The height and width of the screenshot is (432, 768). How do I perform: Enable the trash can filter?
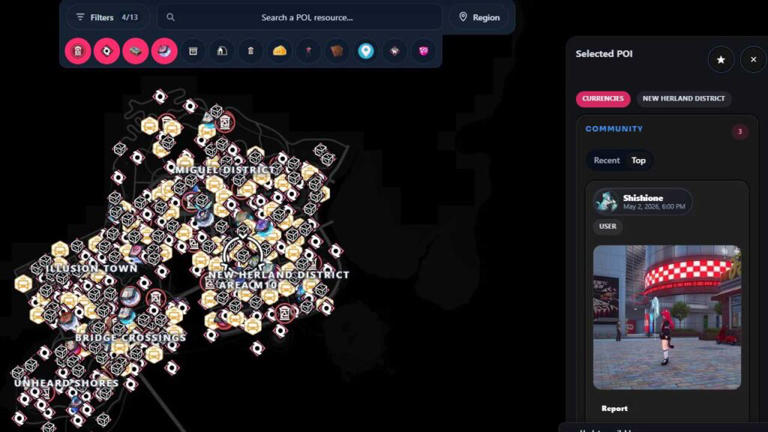[251, 51]
